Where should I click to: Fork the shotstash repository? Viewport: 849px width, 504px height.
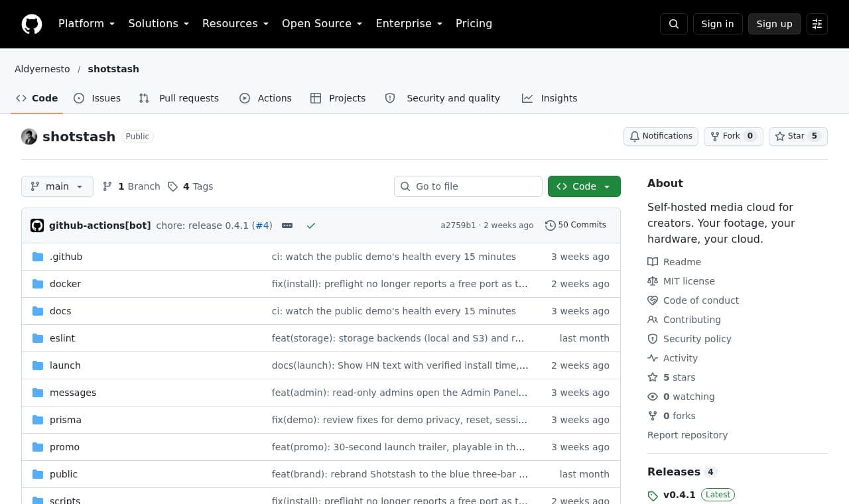coord(733,136)
